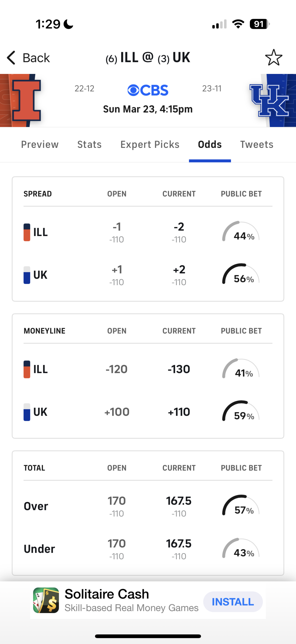Tap the Solitaire Cash app icon
Screen dimensions: 296x644
46,600
